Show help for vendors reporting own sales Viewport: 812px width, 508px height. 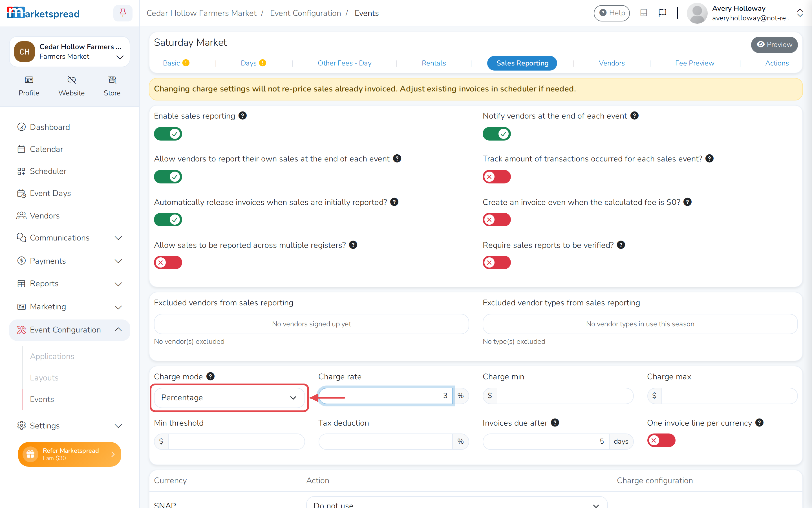[397, 159]
